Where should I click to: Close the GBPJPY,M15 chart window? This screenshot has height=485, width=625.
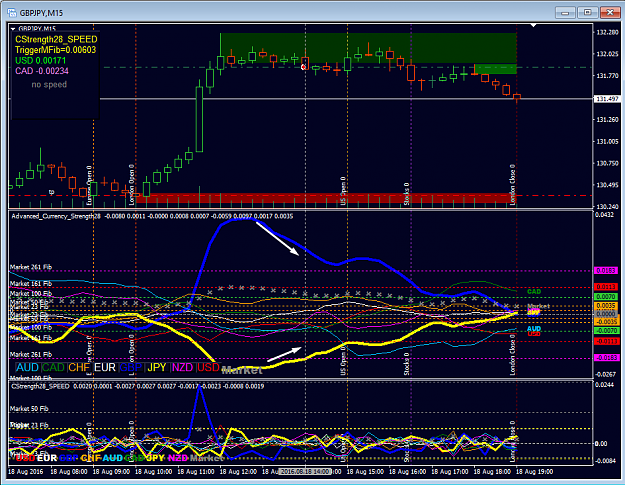(610, 13)
